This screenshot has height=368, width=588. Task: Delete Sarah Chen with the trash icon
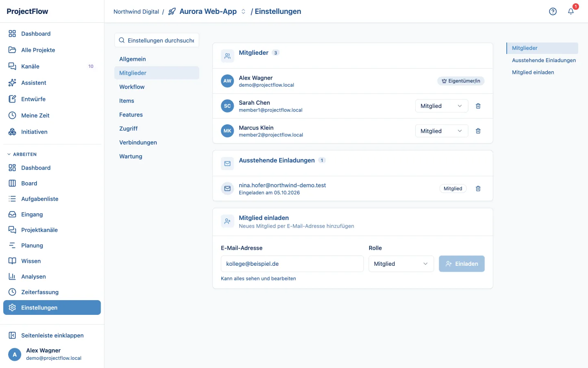point(478,106)
